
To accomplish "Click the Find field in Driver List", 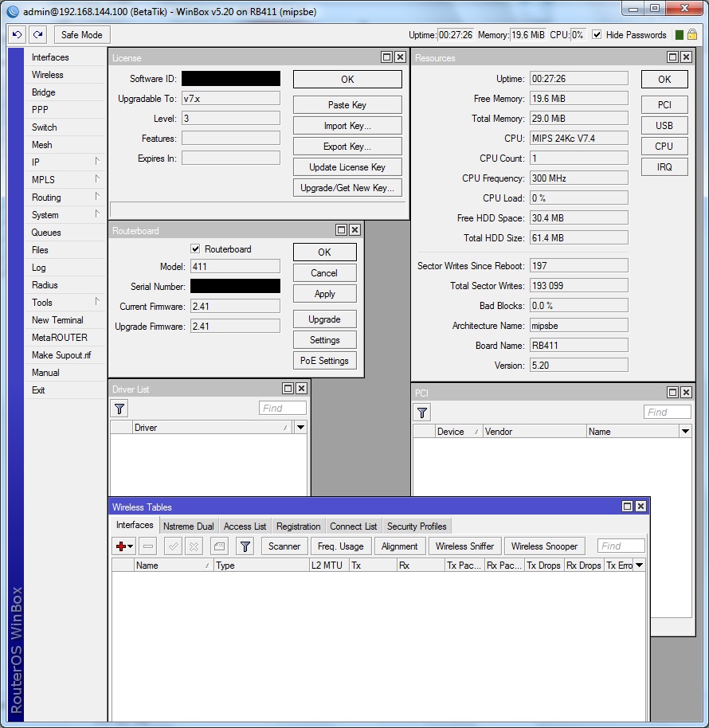I will click(283, 408).
